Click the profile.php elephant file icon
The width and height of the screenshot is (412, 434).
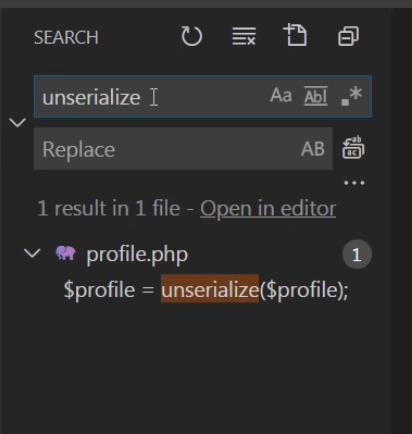click(x=65, y=253)
